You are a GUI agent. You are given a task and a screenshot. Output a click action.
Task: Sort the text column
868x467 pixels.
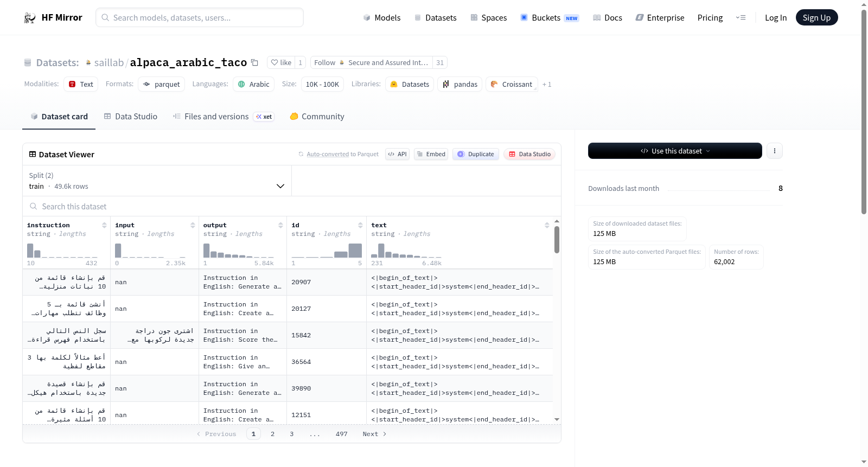tap(547, 225)
